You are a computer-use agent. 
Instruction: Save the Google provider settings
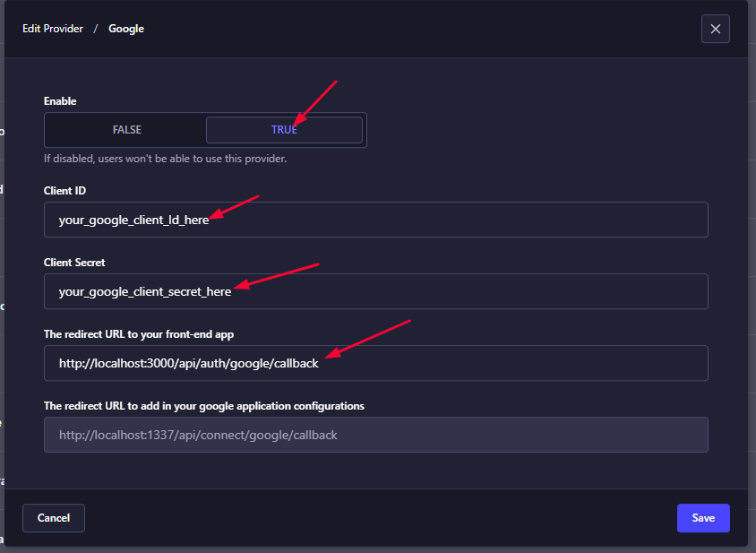point(703,518)
